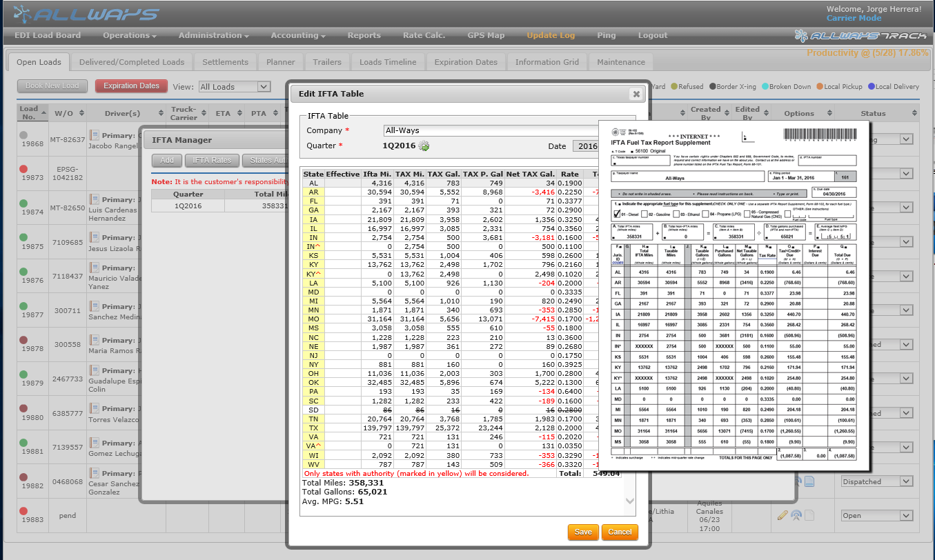Click IFTA Rates in IFTA Manager
This screenshot has width=935, height=560.
point(212,160)
